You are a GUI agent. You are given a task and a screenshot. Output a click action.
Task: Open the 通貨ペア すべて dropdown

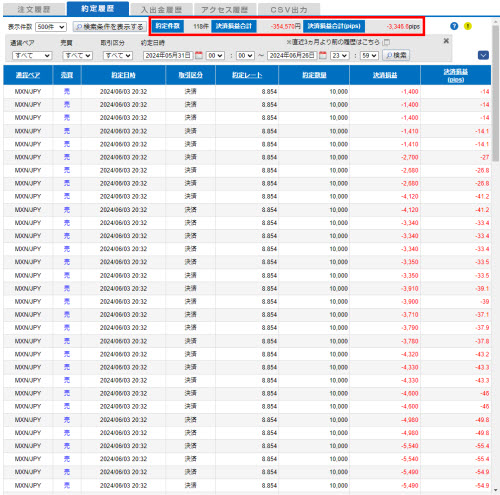[x=32, y=55]
